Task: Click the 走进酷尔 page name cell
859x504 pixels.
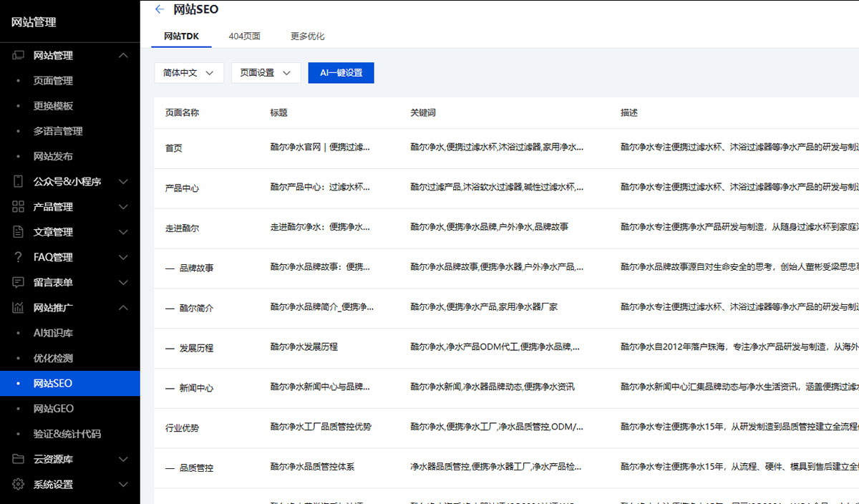Action: pyautogui.click(x=182, y=228)
